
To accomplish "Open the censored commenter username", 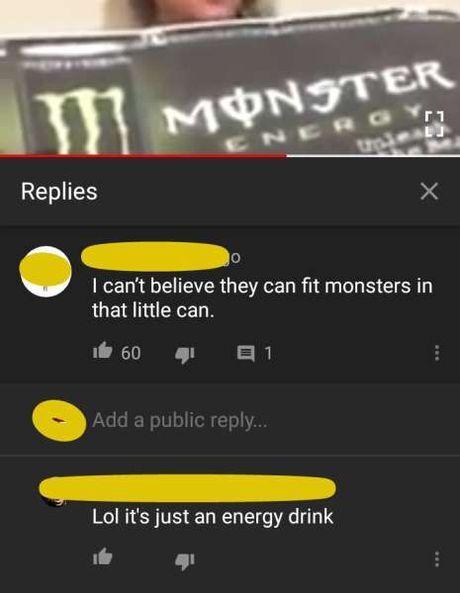I will pos(155,257).
